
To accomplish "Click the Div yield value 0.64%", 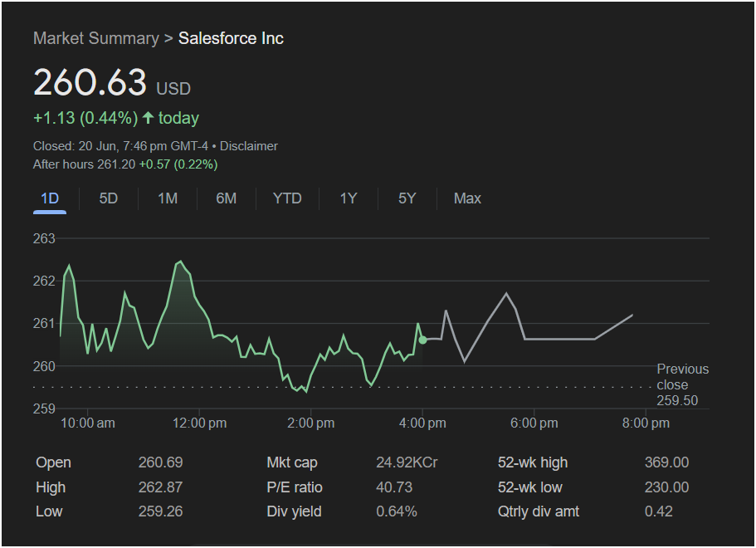I will pyautogui.click(x=397, y=511).
